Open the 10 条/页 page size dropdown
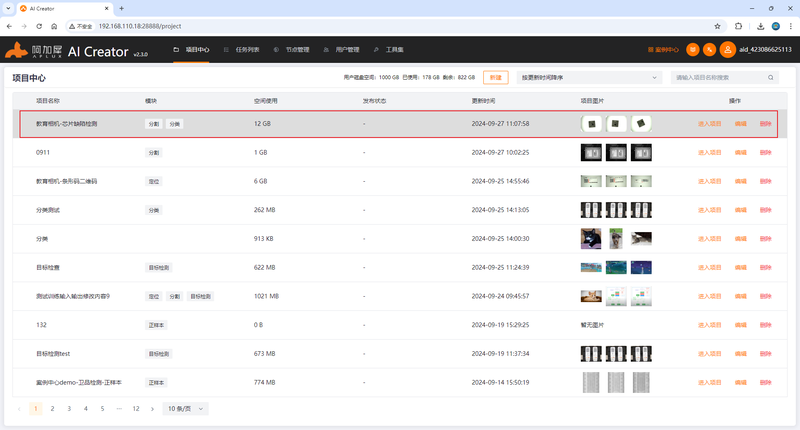 coord(185,409)
